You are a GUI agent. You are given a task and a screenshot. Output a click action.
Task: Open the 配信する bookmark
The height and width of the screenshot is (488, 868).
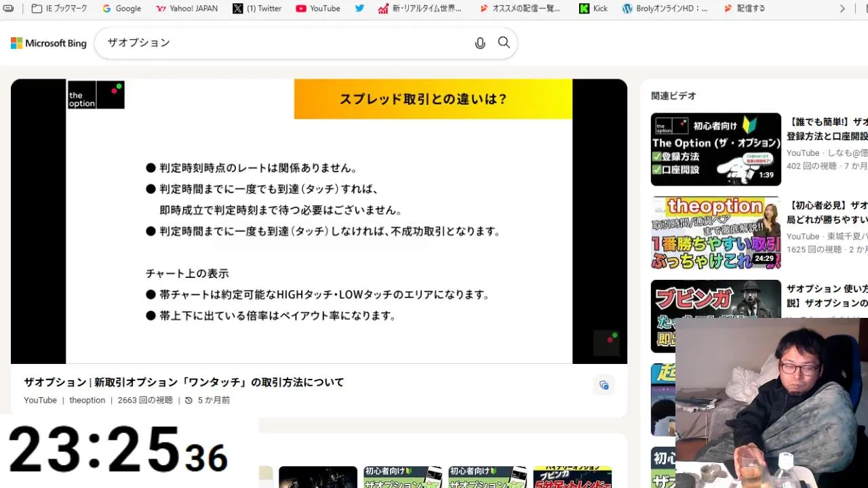(x=744, y=8)
